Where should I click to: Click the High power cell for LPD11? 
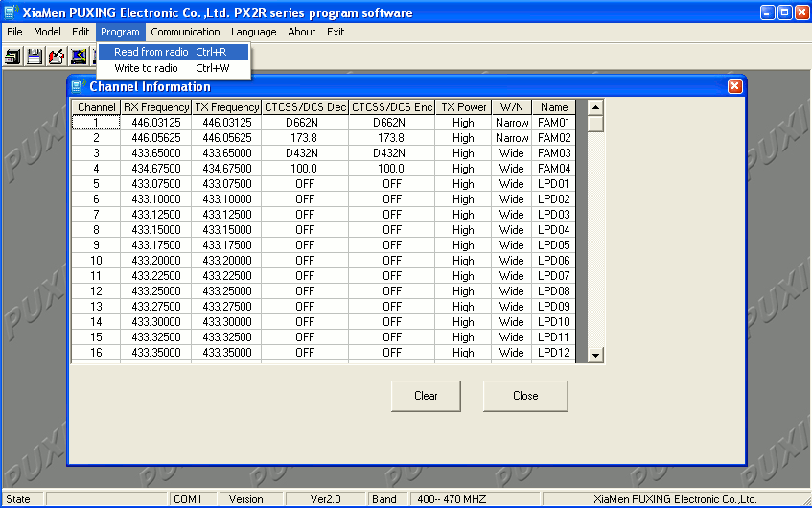[x=463, y=337]
